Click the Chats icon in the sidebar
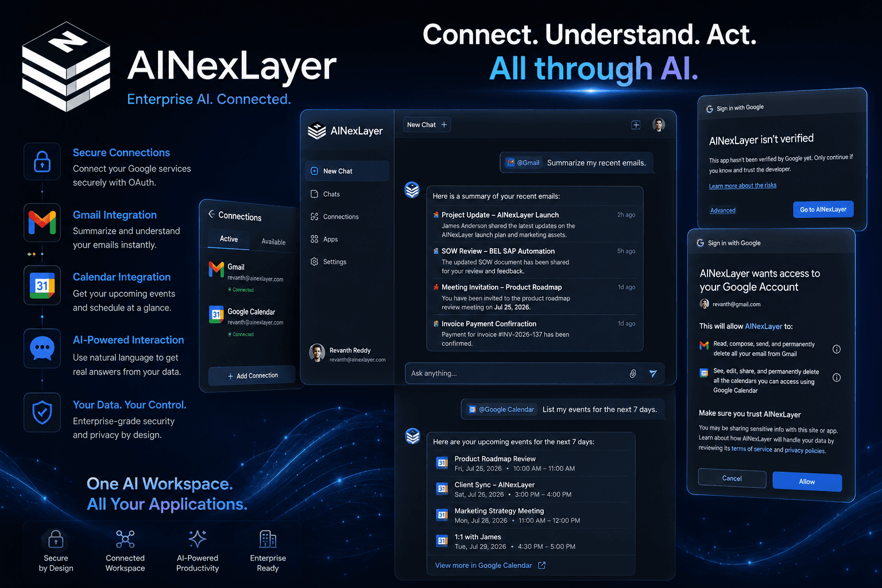 (x=314, y=194)
